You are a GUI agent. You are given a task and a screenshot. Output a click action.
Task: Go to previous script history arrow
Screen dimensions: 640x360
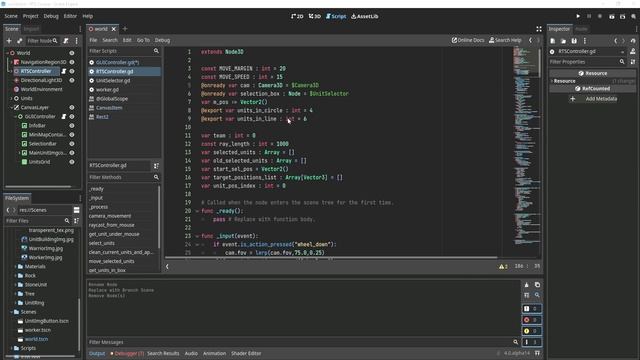(530, 40)
